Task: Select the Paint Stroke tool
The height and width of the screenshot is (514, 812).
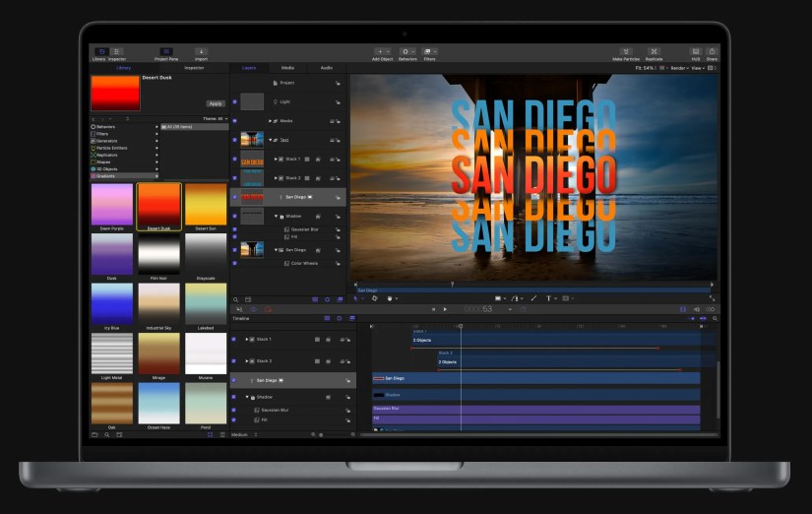Action: coord(533,298)
